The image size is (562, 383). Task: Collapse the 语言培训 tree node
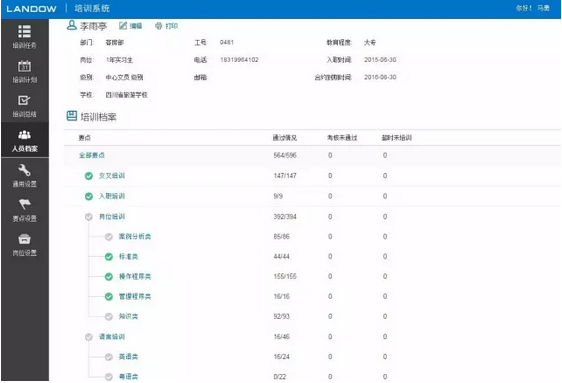(x=112, y=337)
